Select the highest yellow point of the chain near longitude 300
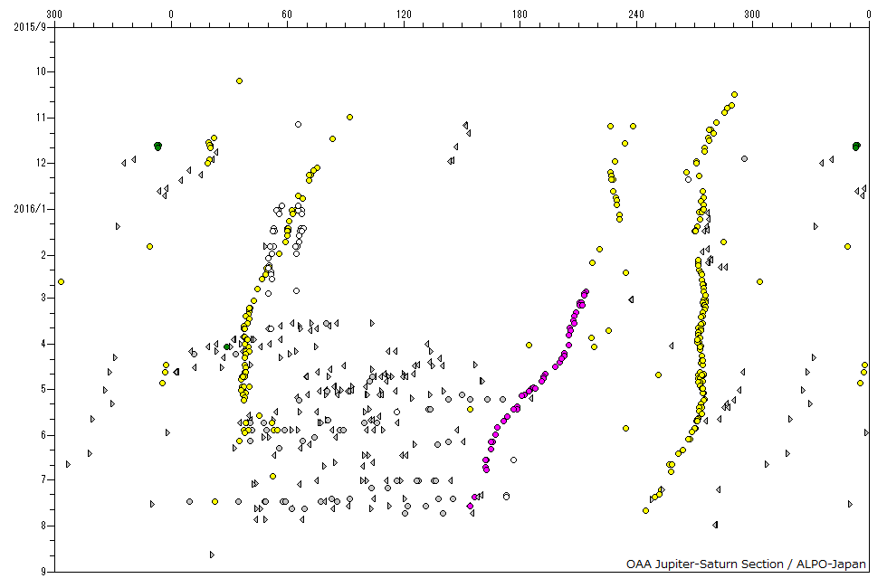The image size is (887, 588). click(x=734, y=94)
